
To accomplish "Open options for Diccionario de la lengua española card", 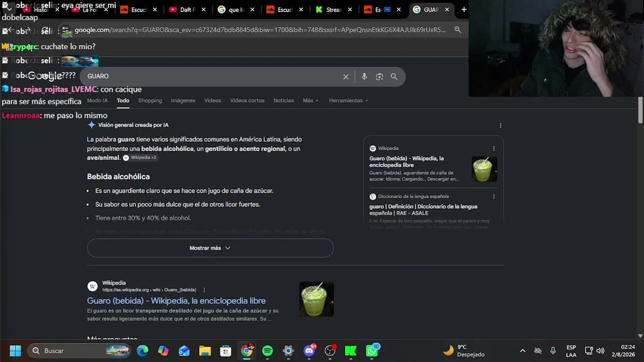I will coord(494,197).
